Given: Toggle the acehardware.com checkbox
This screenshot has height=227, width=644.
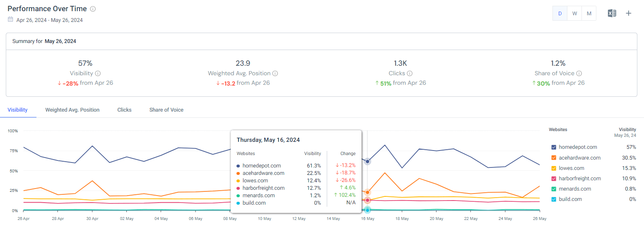Looking at the screenshot, I should (554, 158).
